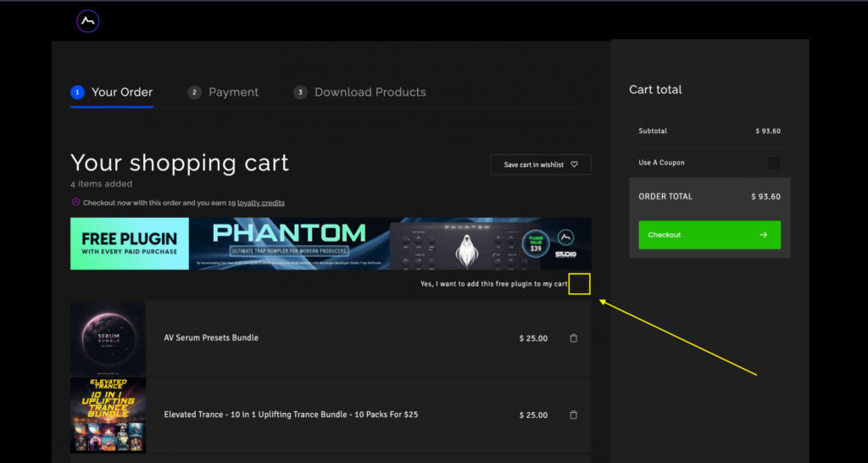Click the site logo icon at top

[88, 21]
